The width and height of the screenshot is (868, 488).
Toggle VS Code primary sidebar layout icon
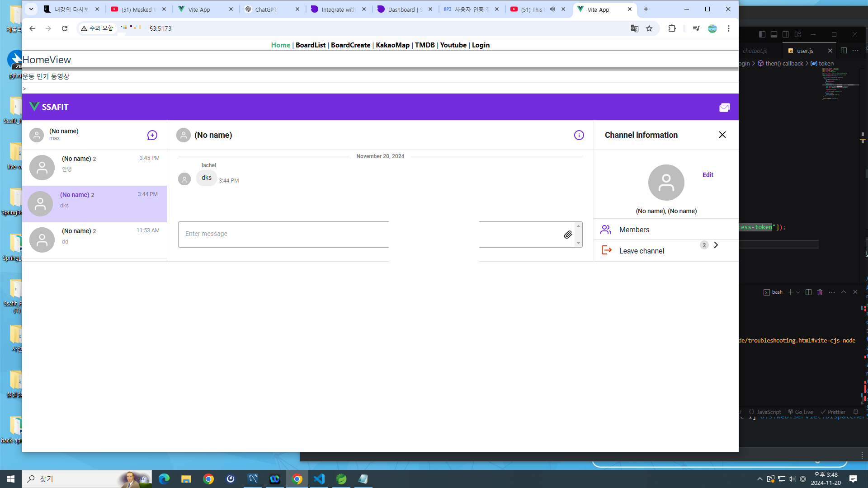click(762, 34)
